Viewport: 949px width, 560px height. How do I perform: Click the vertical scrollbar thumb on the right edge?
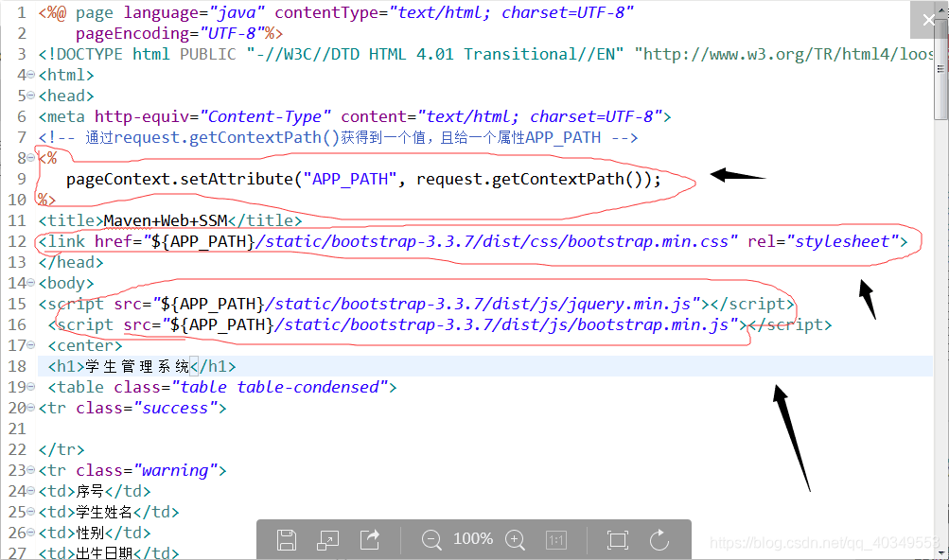[x=940, y=70]
